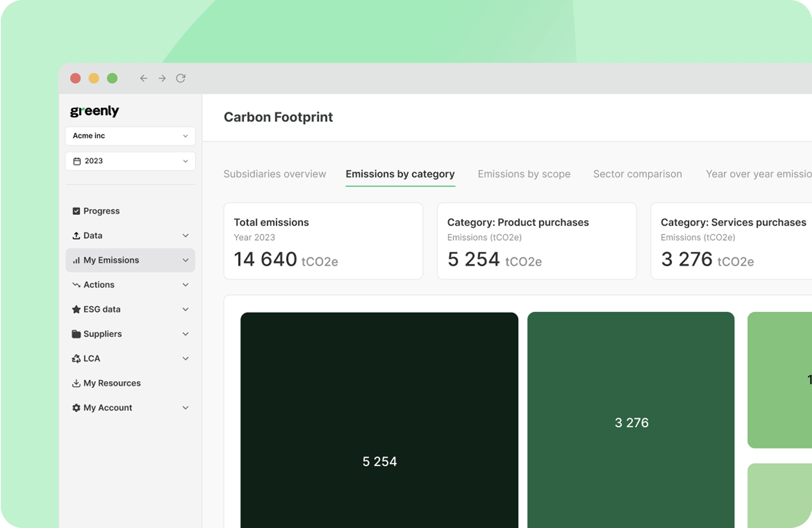The image size is (812, 528).
Task: Open Suppliers in the sidebar
Action: (130, 334)
